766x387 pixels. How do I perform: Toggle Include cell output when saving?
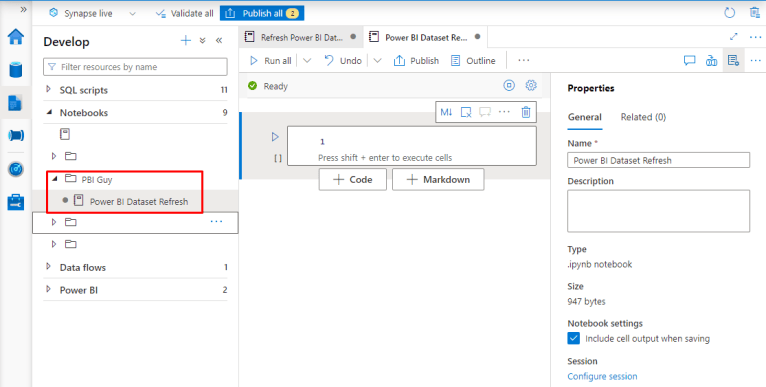point(574,338)
